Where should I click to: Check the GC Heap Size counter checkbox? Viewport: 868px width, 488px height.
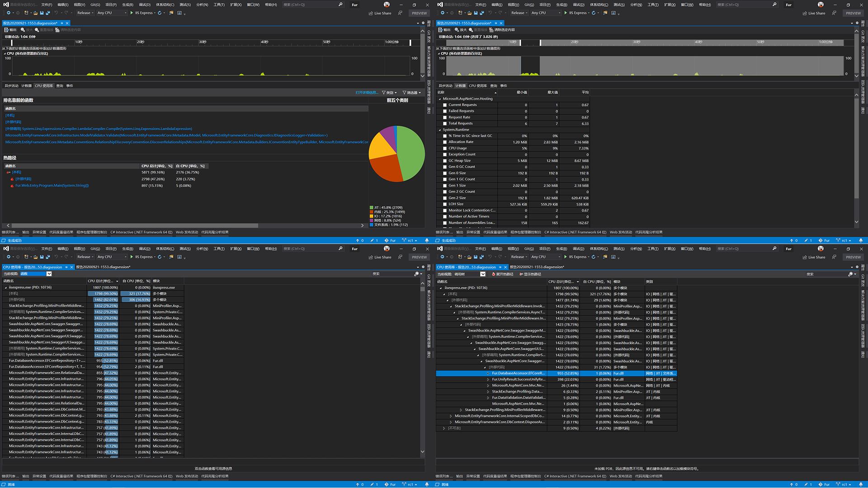(445, 161)
